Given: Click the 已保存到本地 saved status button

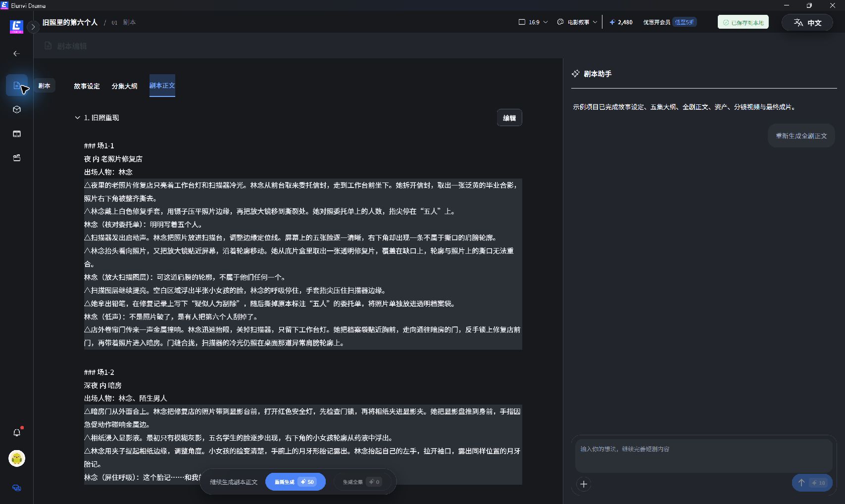Looking at the screenshot, I should (x=743, y=22).
